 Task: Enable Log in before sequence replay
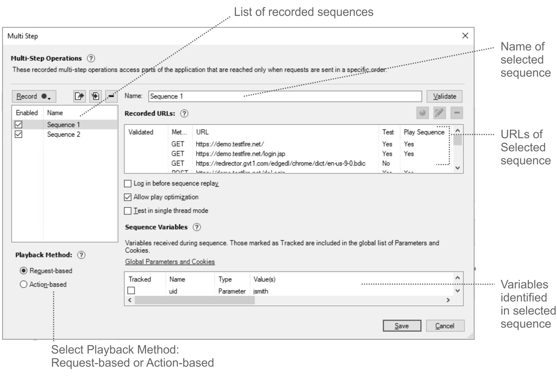[x=128, y=184]
